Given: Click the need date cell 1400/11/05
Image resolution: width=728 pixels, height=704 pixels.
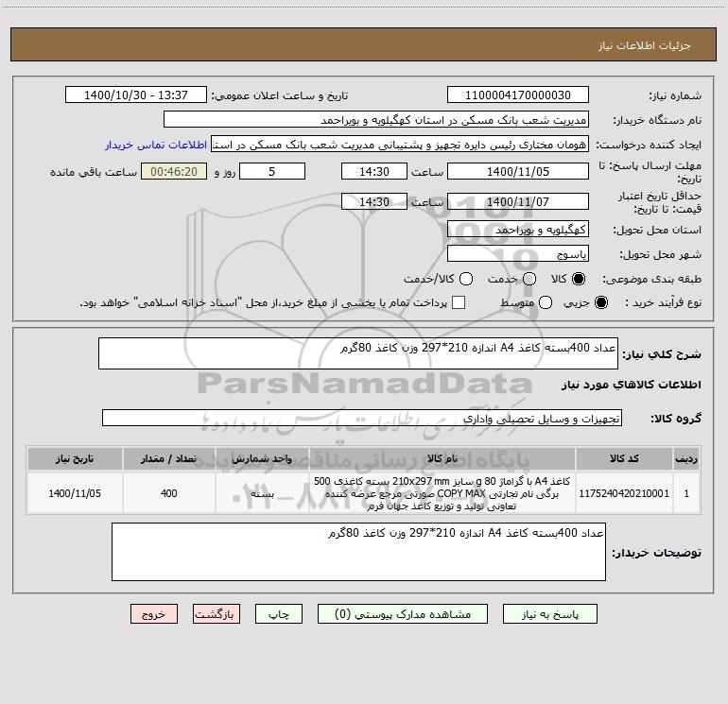Looking at the screenshot, I should [75, 493].
